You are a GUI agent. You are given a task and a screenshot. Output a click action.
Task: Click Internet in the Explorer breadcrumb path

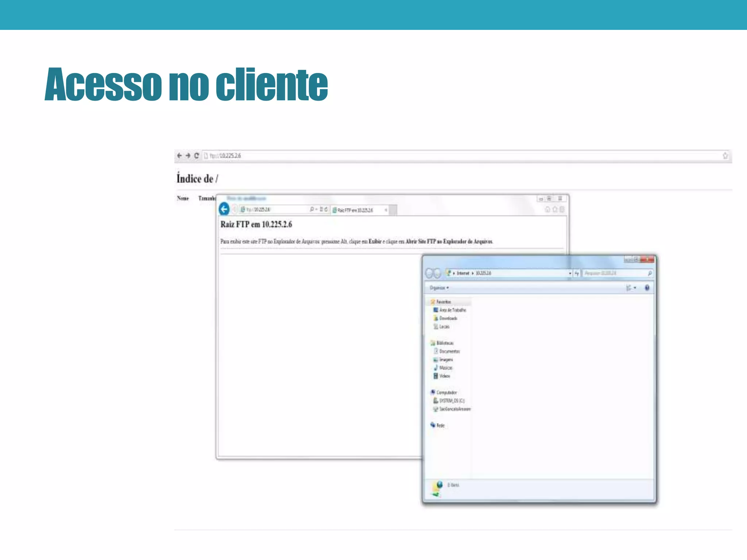tap(463, 273)
